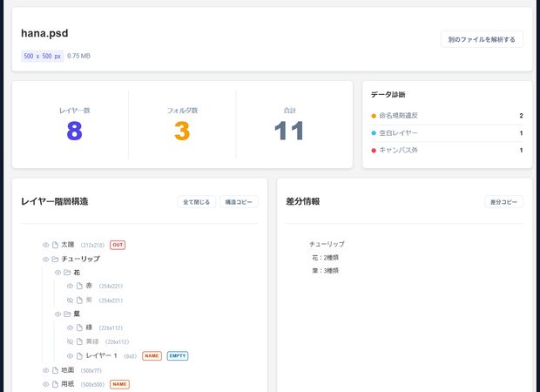Click 全て閉じる button
540x392 pixels.
click(197, 202)
